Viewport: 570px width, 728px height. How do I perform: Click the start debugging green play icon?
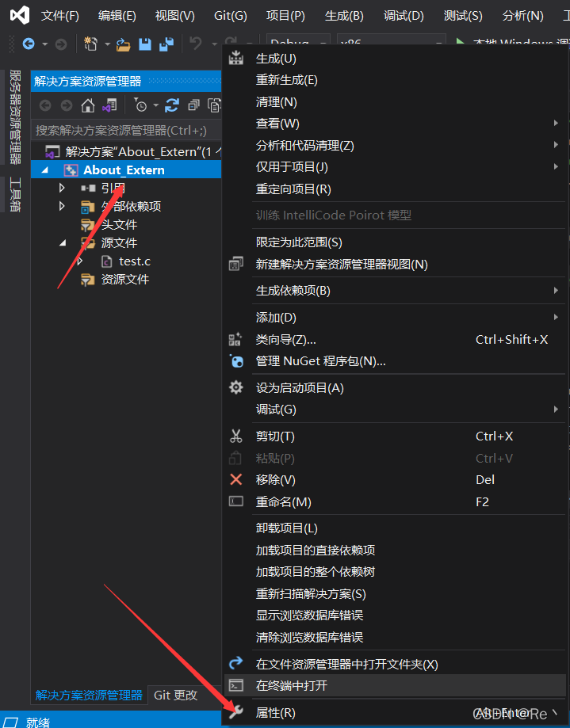pos(460,42)
